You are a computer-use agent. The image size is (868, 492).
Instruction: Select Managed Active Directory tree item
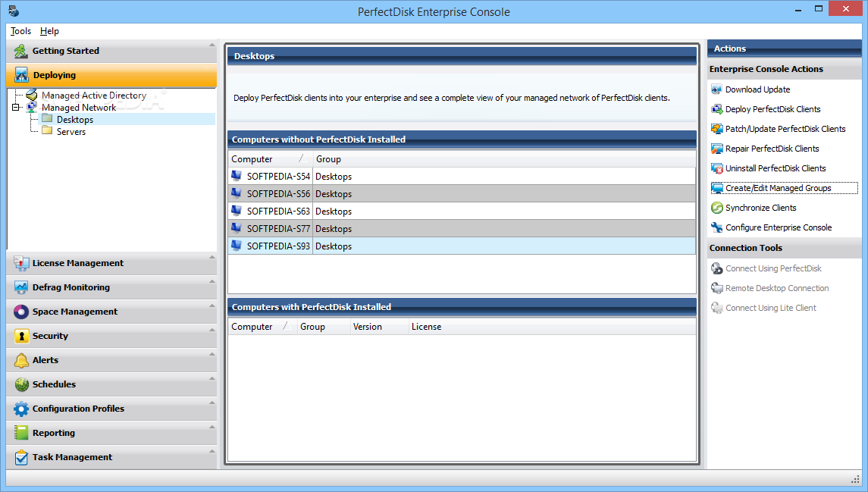[x=94, y=96]
